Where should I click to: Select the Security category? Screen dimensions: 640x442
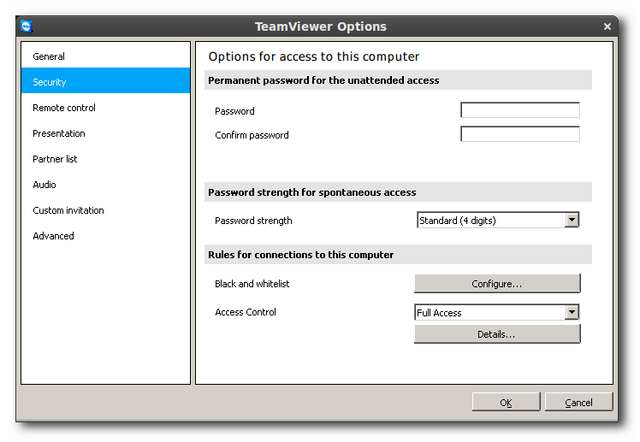coord(50,82)
